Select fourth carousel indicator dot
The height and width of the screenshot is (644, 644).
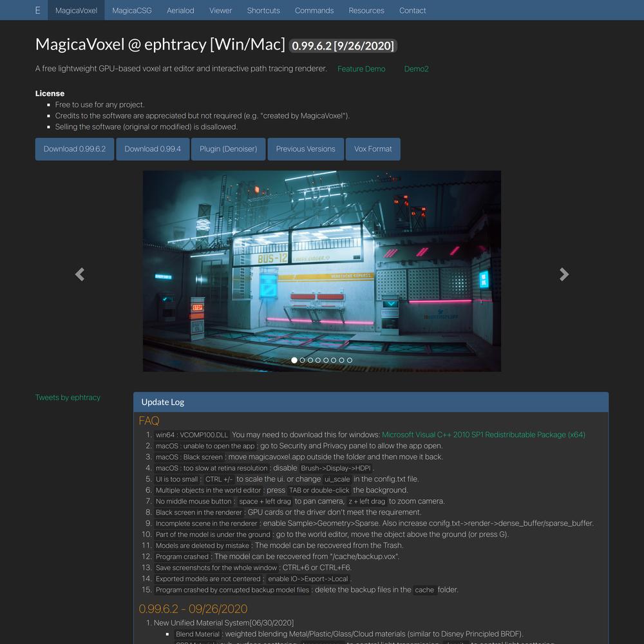click(x=318, y=360)
